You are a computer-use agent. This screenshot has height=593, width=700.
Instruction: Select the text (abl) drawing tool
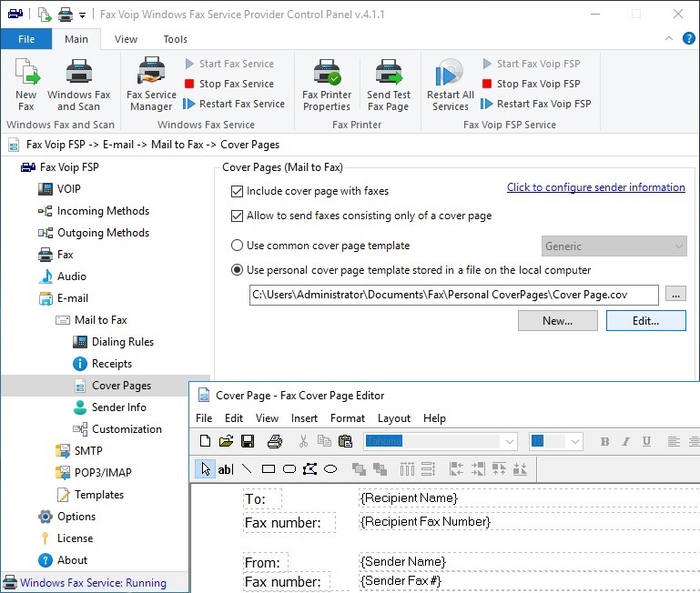point(226,469)
